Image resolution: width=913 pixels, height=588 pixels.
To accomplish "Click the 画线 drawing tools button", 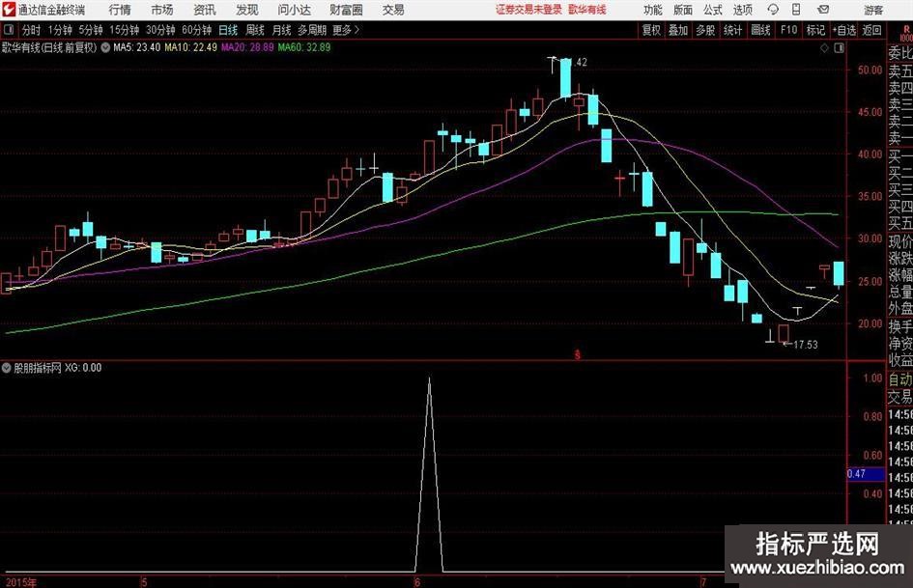I will 760,30.
